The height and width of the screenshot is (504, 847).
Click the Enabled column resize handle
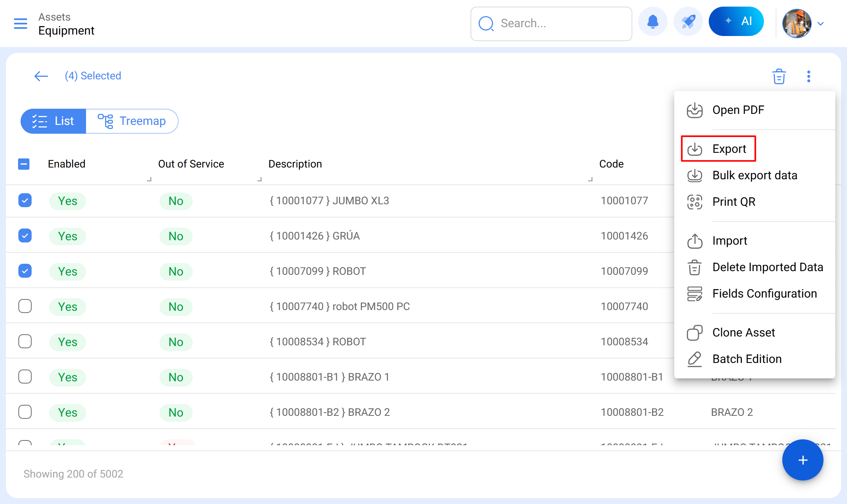[x=149, y=179]
